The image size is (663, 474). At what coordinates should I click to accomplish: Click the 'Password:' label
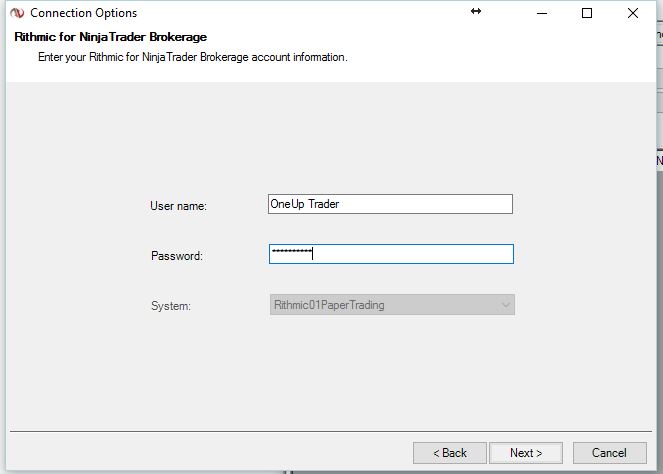177,256
